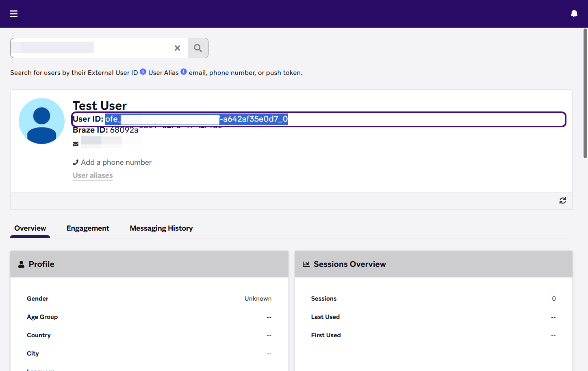Click Add a phone number

[x=116, y=162]
